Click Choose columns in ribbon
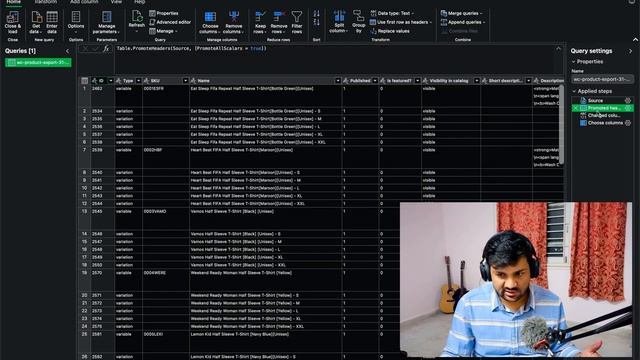 pos(210,22)
